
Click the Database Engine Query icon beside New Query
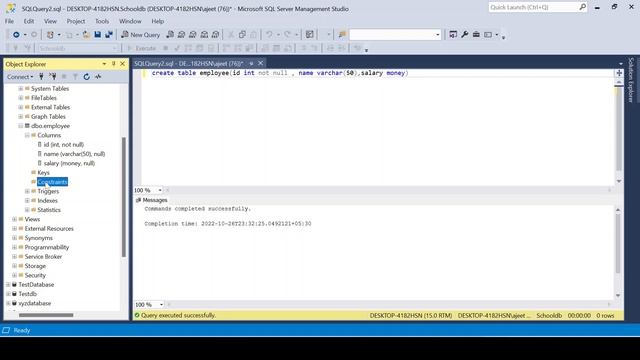pos(170,35)
